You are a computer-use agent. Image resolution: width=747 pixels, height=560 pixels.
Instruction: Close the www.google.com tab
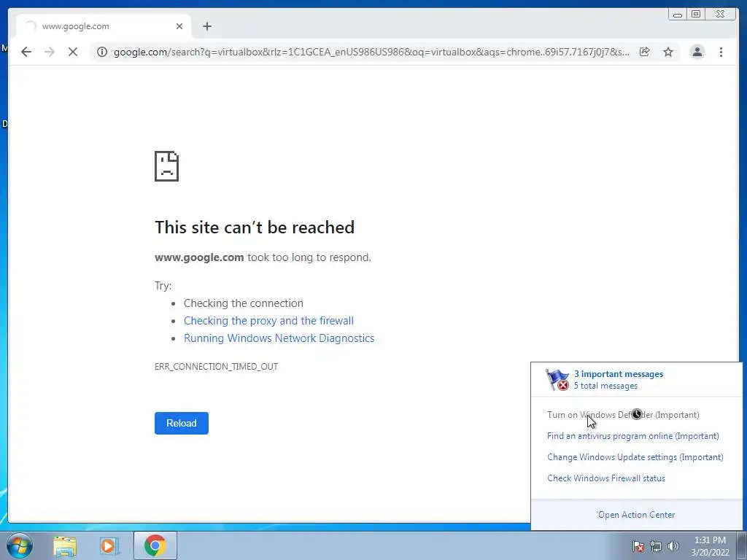(179, 26)
